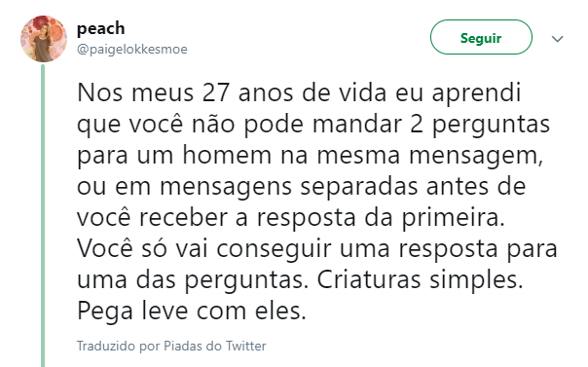Image resolution: width=588 pixels, height=367 pixels.
Task: Click the phrase Criaturas simples
Action: [420, 279]
